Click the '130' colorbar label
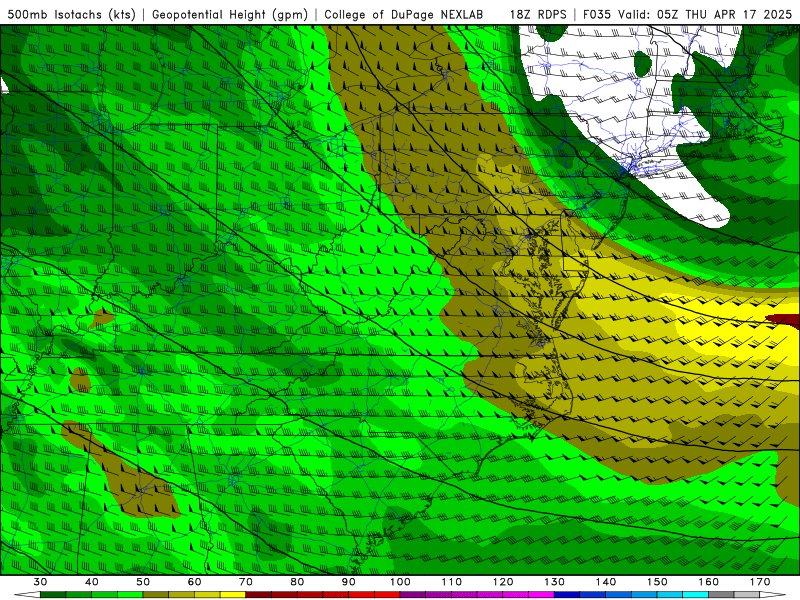 tap(554, 582)
